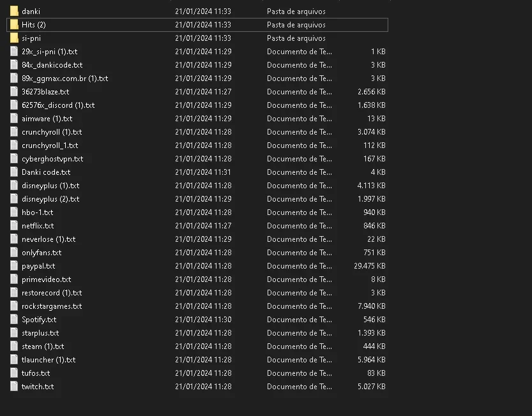Select the Danki code.txt entry
Screen dimensions: 532x416
point(46,172)
